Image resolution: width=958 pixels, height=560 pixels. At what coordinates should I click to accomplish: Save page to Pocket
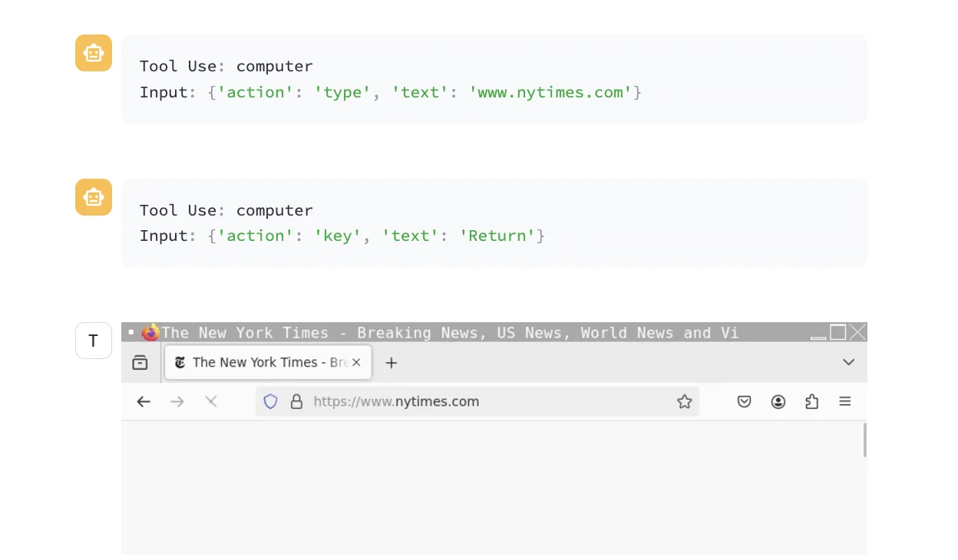[x=744, y=401]
